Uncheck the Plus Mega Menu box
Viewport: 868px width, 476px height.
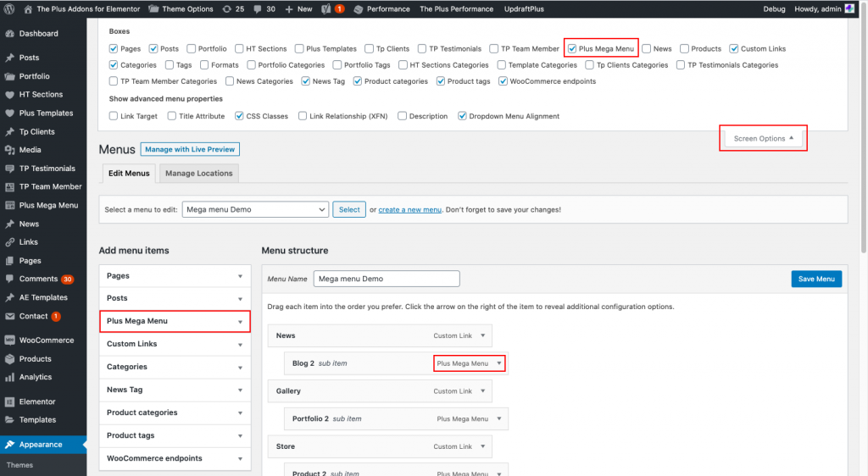click(573, 49)
